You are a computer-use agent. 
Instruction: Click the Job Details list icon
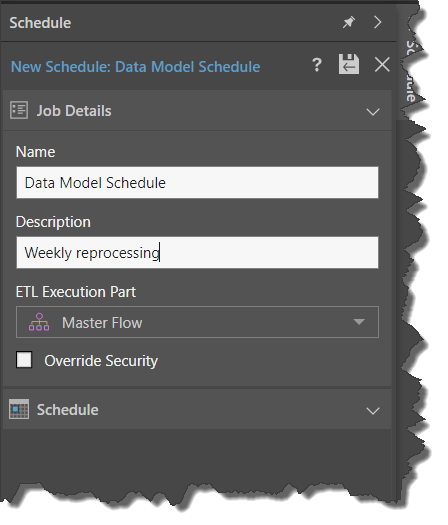(x=19, y=110)
